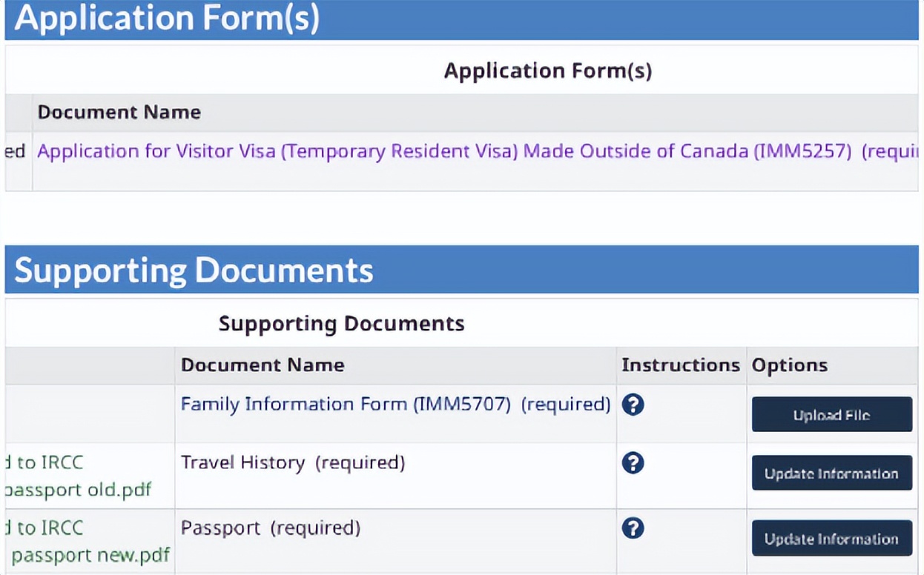
Task: Select the Passport (required) row label
Action: (x=271, y=528)
